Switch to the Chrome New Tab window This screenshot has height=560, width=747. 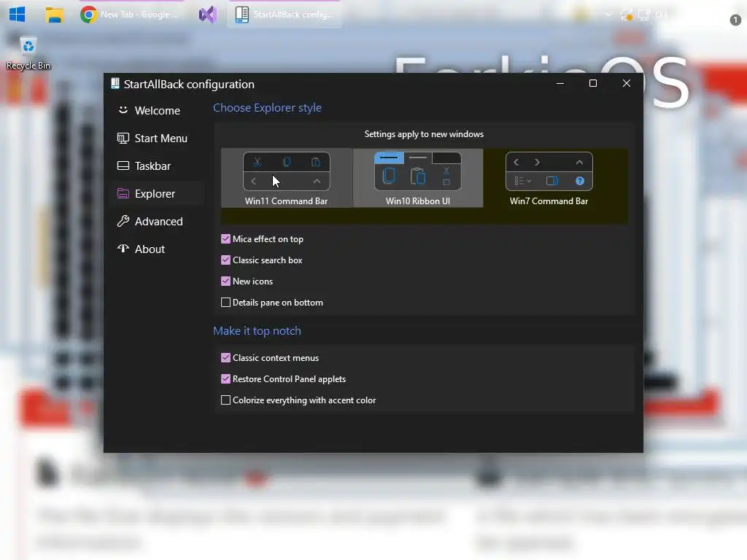130,15
